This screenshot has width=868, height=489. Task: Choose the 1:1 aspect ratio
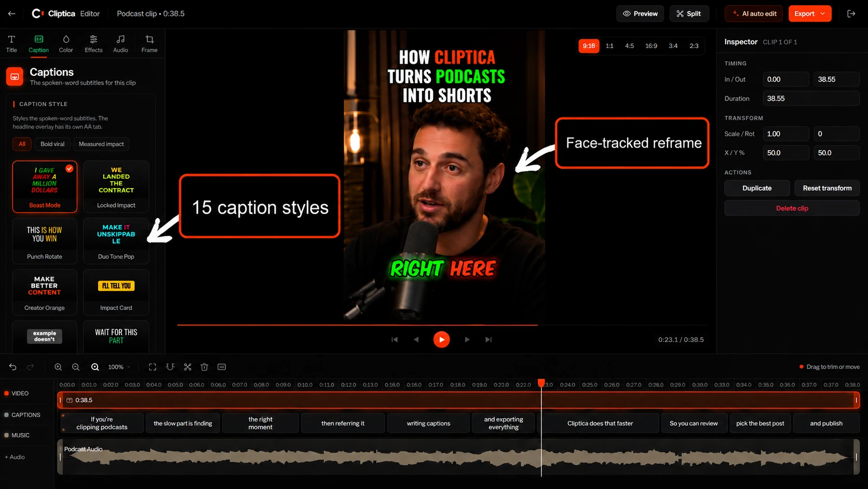(609, 46)
